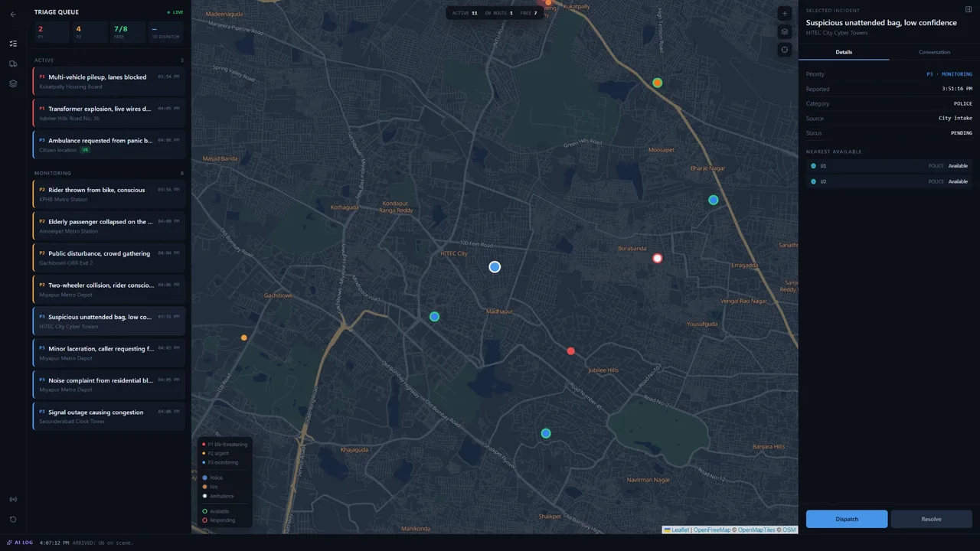Select Public disturbance, crowd gathering incident

click(x=109, y=258)
